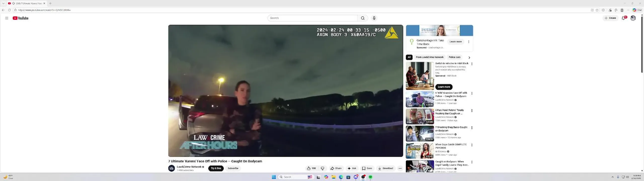The image size is (644, 181).
Task: Click the Create button
Action: (610, 18)
